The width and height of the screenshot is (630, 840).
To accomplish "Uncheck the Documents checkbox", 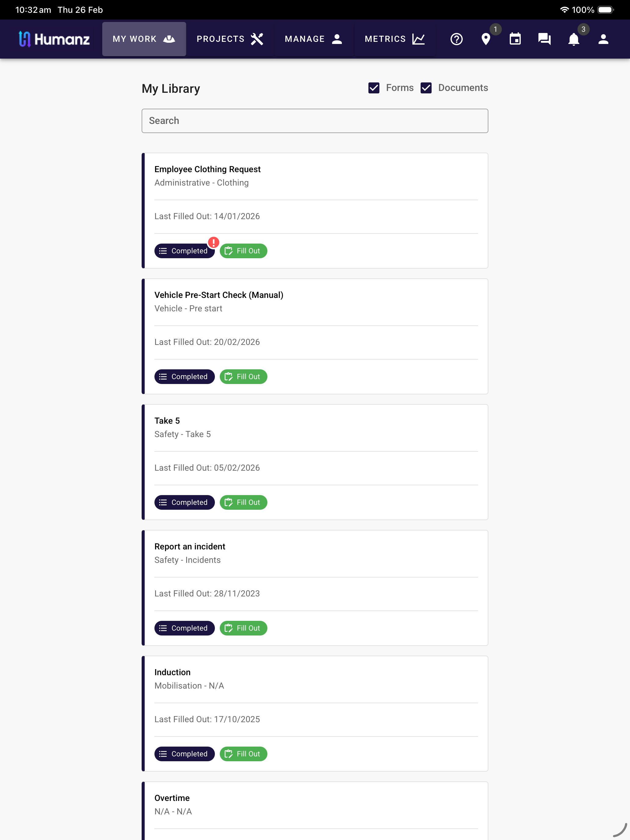I will click(x=426, y=88).
